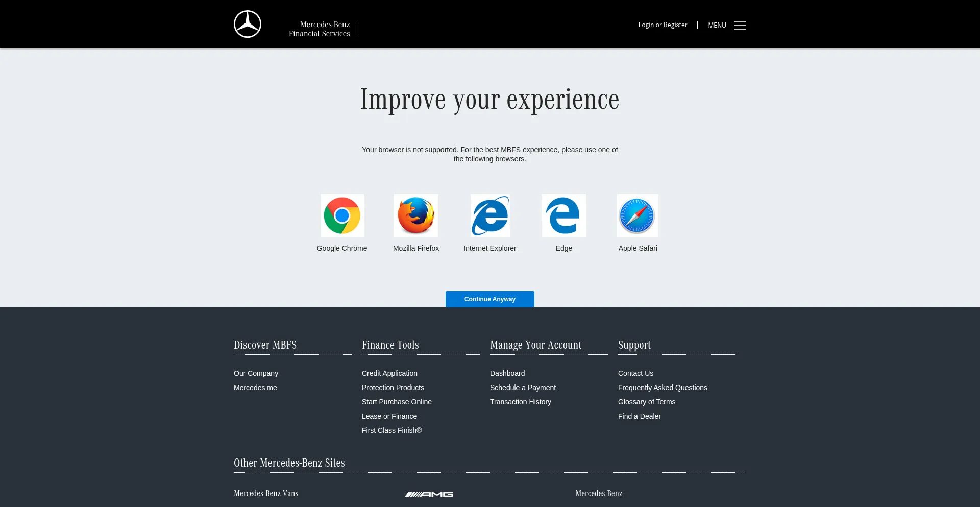Open Frequently Asked Questions link

663,388
